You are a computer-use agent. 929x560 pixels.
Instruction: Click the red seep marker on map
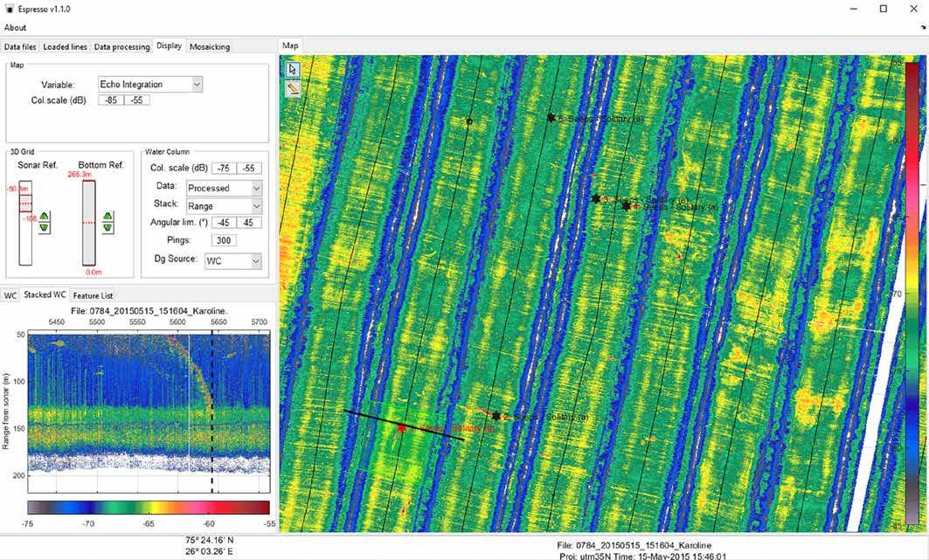402,428
